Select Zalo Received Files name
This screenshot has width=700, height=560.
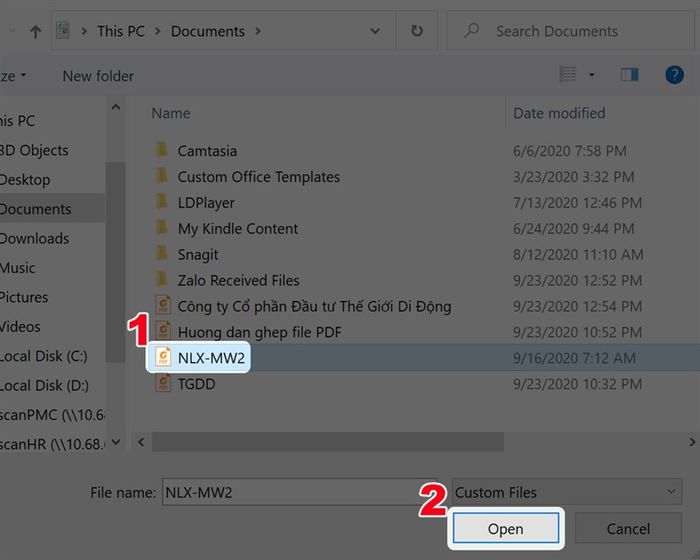238,280
